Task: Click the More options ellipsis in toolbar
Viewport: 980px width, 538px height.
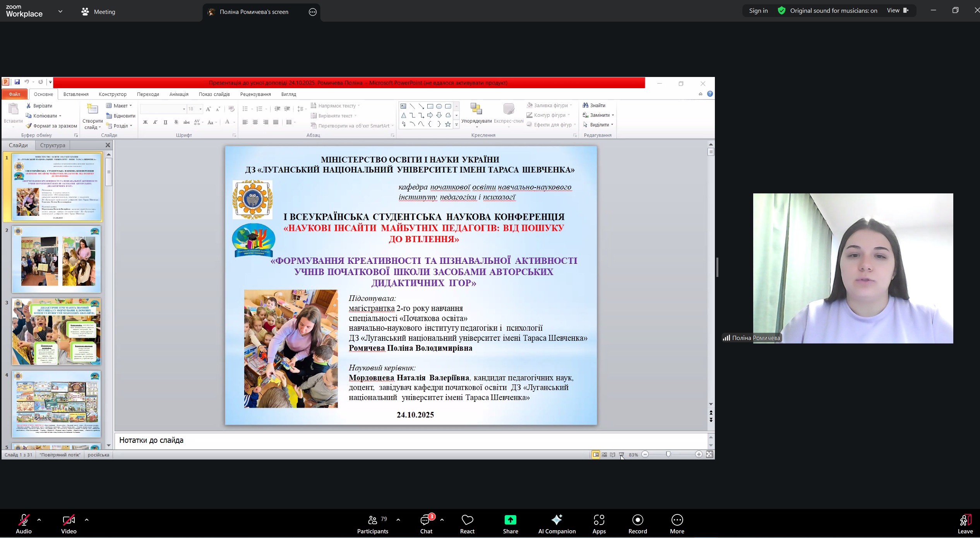Action: click(677, 524)
